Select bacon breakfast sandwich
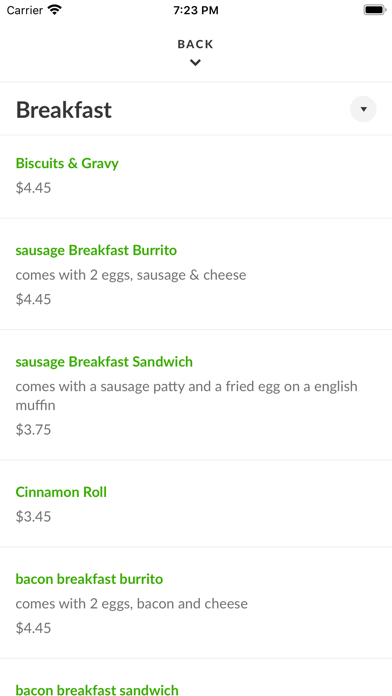The image size is (392, 696). (x=97, y=690)
